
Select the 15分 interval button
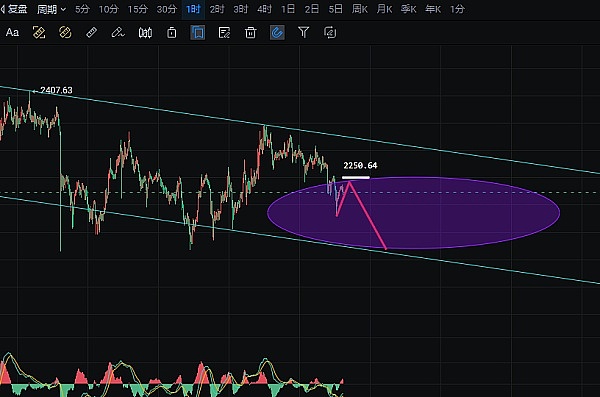pyautogui.click(x=138, y=9)
